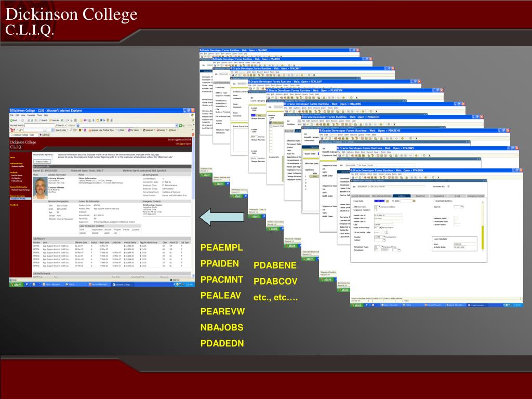Screen dimensions: 532x399
Task: Click Add Tab in Internet Explorer
Action: (45, 135)
